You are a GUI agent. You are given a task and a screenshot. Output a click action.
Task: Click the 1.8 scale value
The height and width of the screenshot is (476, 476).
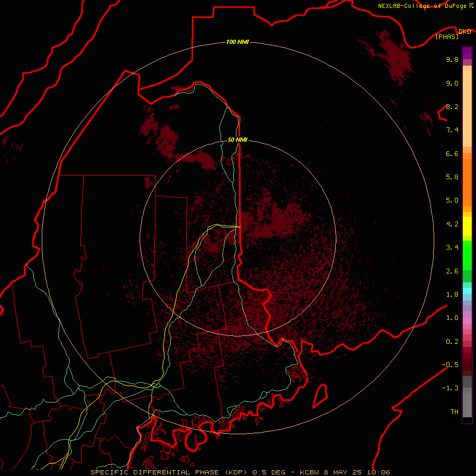pos(452,295)
